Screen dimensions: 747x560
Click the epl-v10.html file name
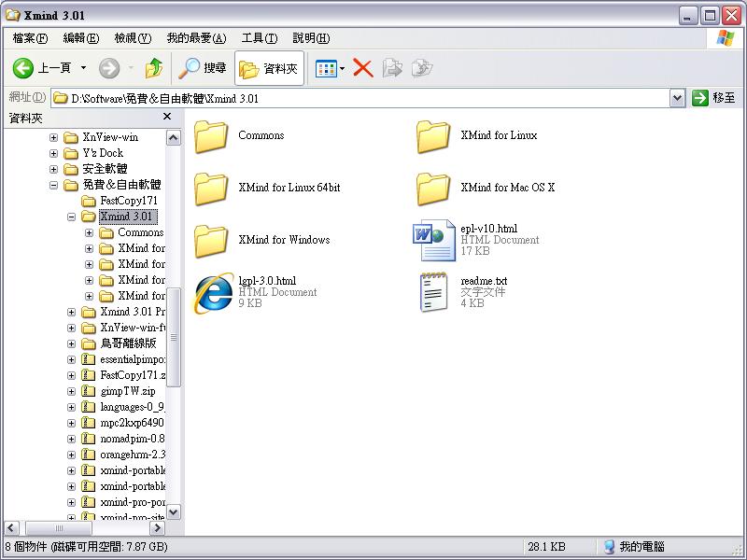pos(488,229)
